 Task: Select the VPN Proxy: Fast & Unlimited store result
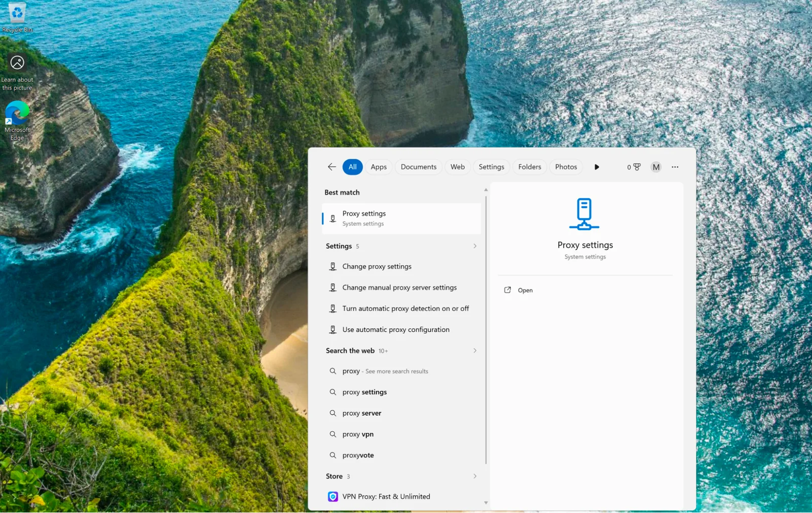[x=401, y=497]
